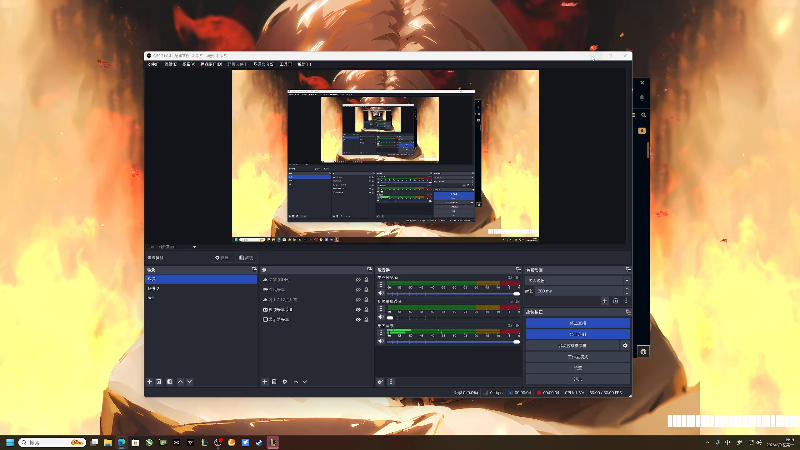Toggle visibility of the fourth source
This screenshot has height=450, width=800.
click(x=358, y=310)
